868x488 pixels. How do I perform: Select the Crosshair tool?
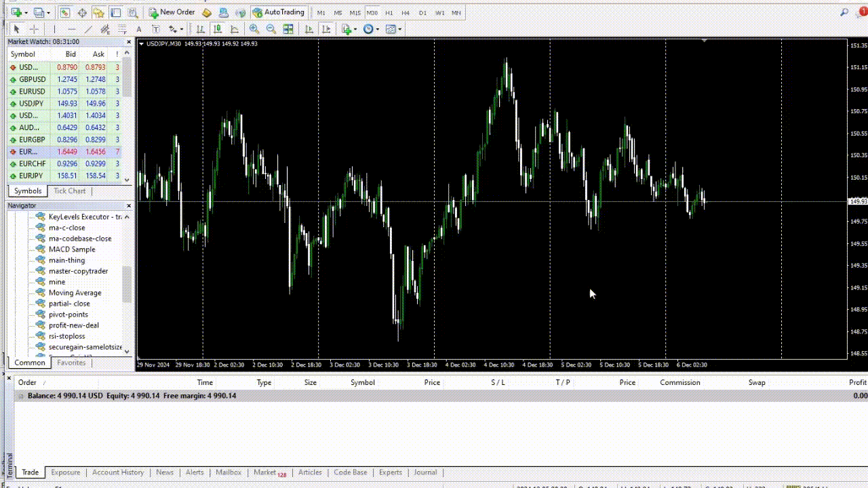[x=34, y=29]
